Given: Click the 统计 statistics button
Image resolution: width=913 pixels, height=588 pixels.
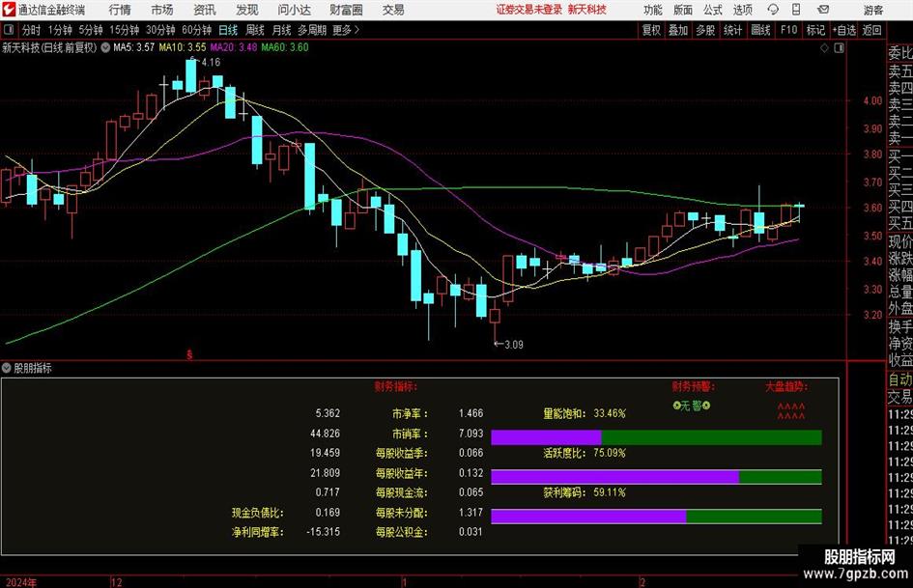Looking at the screenshot, I should coord(732,30).
